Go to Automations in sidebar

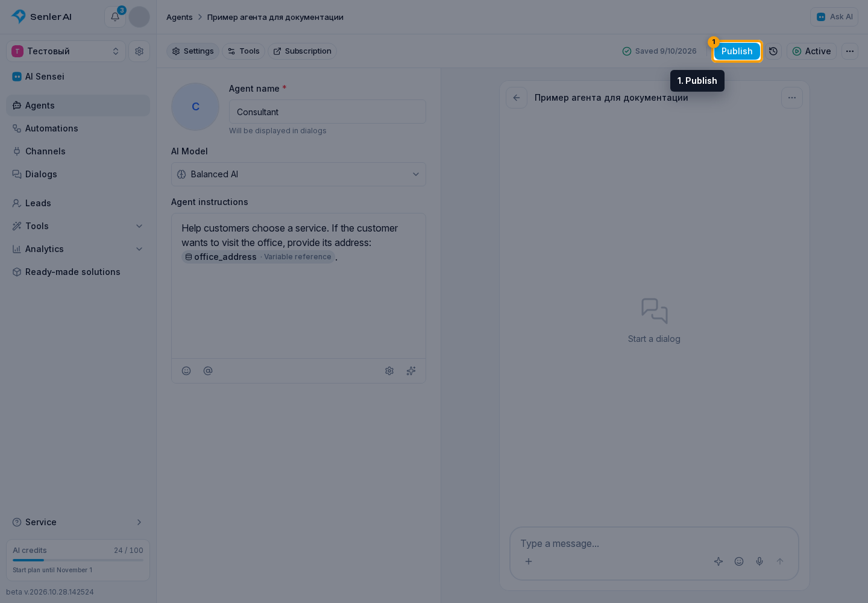pos(78,128)
